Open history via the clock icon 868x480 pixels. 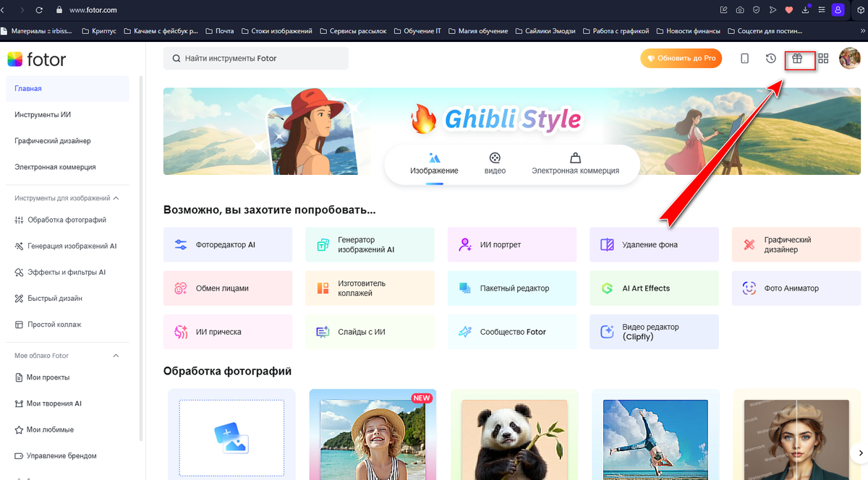click(x=770, y=59)
